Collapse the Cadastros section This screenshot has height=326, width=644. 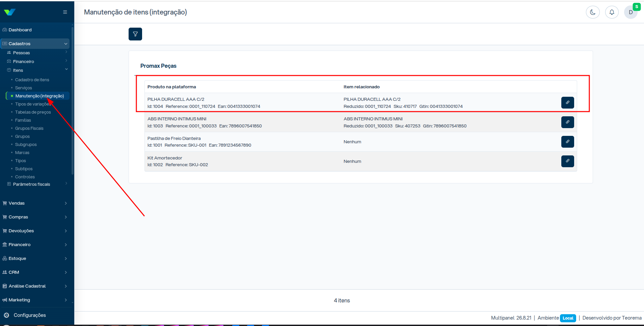[x=35, y=44]
